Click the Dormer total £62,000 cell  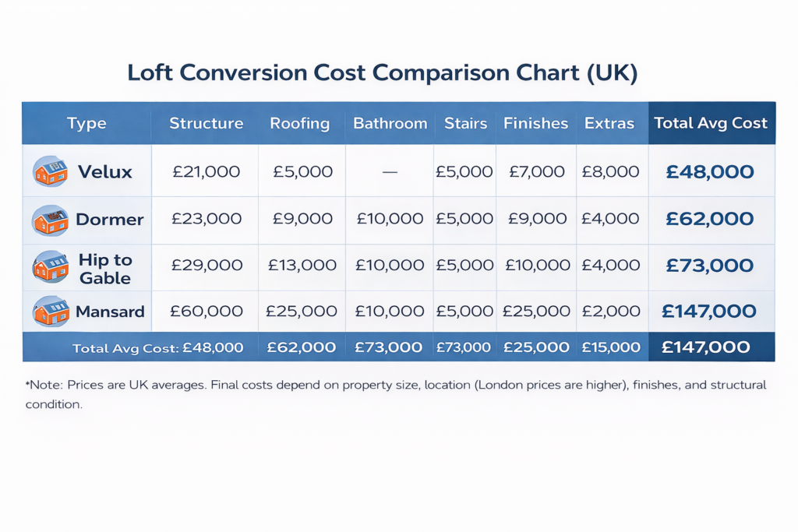pos(710,219)
